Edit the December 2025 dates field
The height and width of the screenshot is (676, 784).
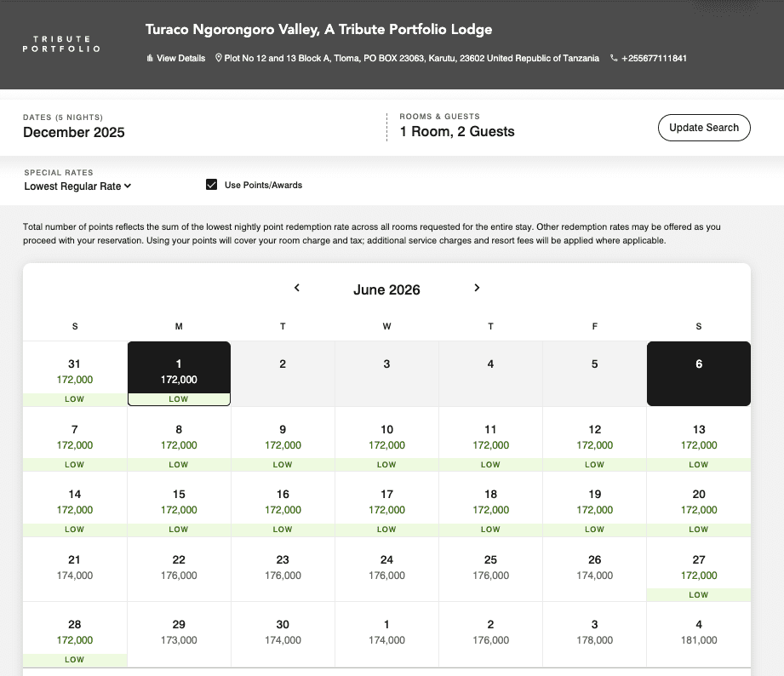click(74, 132)
